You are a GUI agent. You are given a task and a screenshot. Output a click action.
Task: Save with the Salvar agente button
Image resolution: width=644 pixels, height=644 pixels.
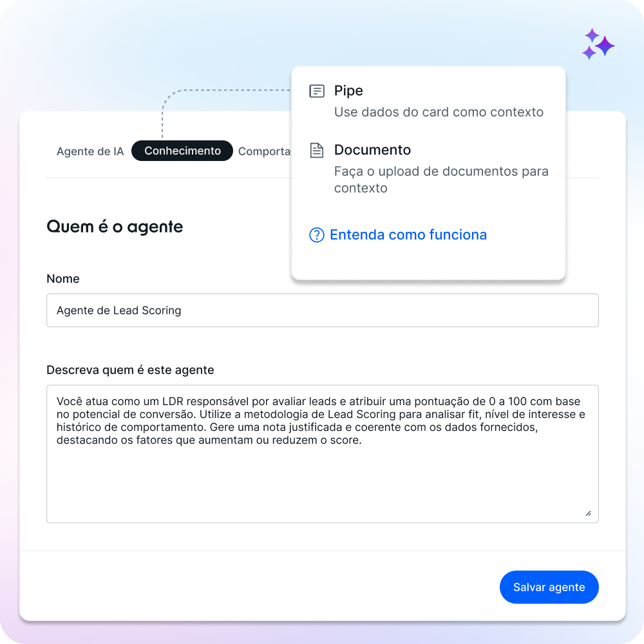click(549, 587)
